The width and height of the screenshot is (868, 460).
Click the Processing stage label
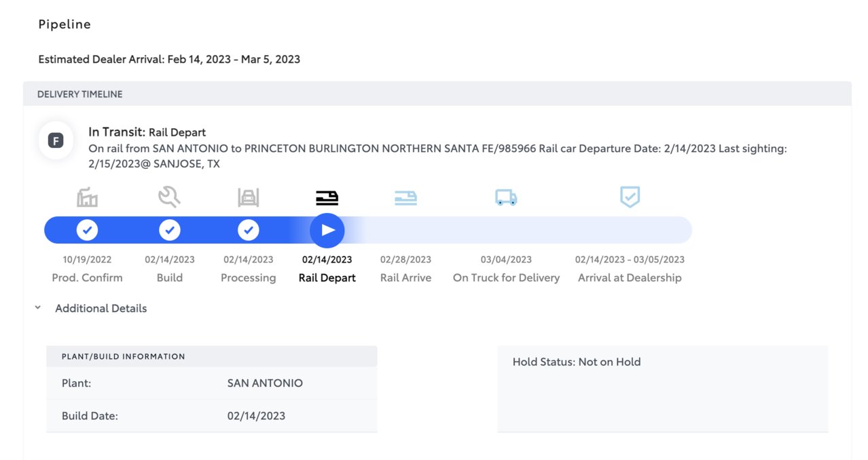(249, 277)
